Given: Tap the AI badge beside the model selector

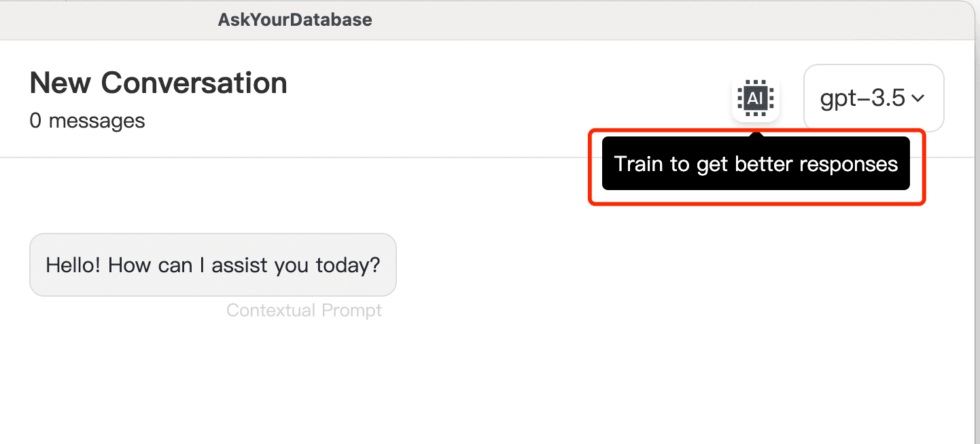Looking at the screenshot, I should tap(756, 98).
